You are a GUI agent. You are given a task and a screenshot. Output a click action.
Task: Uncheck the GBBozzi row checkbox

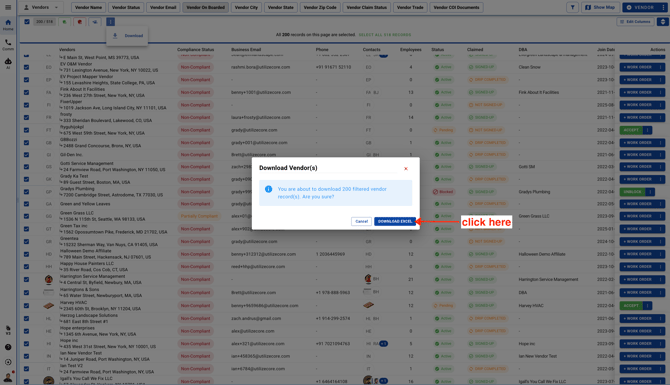[x=26, y=143]
